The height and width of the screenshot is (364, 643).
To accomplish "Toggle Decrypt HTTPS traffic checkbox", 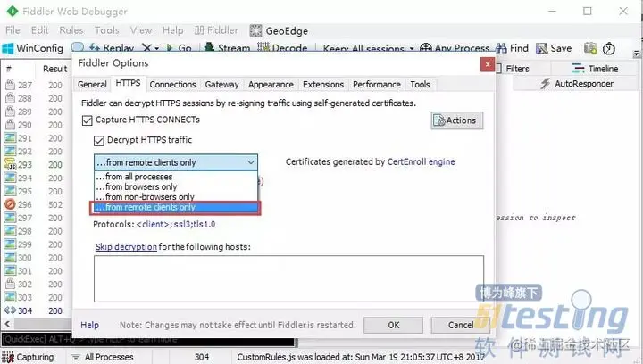I will 99,140.
